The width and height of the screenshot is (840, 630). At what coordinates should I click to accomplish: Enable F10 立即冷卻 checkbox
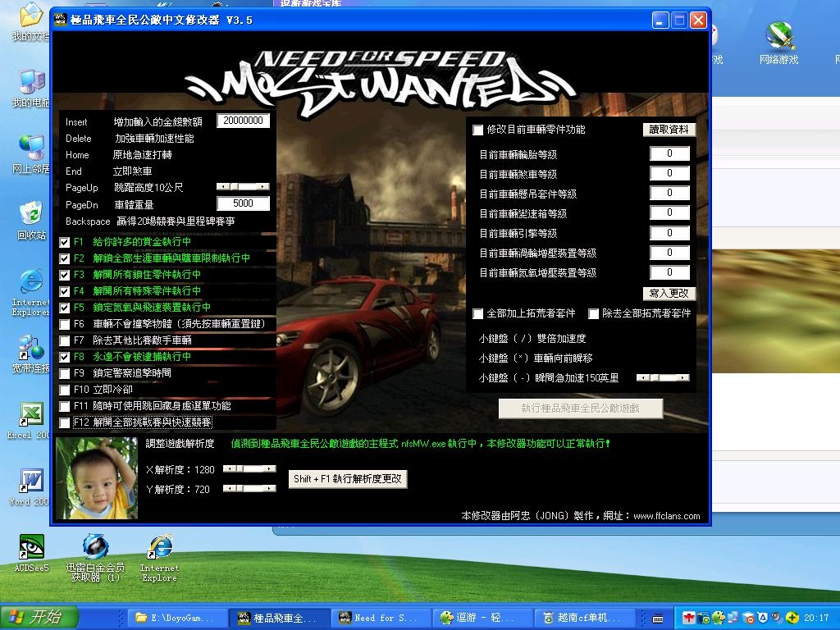click(x=64, y=390)
